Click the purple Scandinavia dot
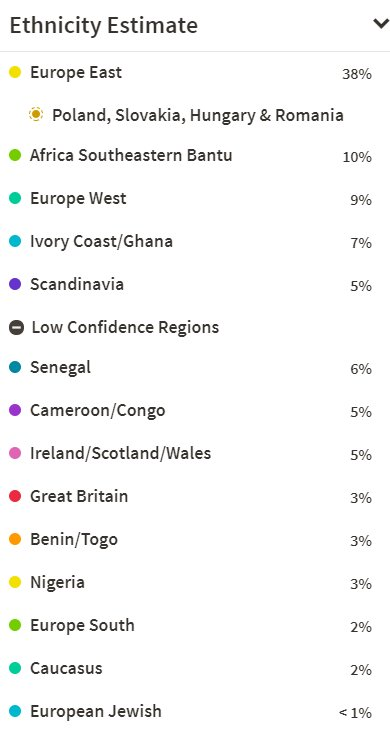This screenshot has height=741, width=390. [15, 284]
